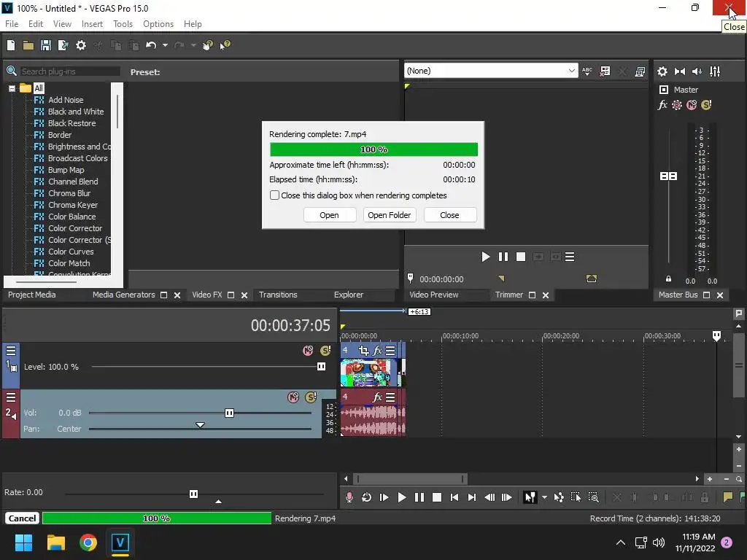This screenshot has width=747, height=560.
Task: Click the Event Pan/Crop icon on the video clip
Action: coord(363,351)
